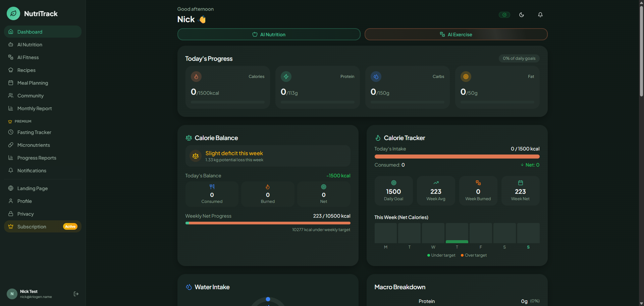Click the Nick Test user profile avatar
The height and width of the screenshot is (306, 644).
pos(12,294)
